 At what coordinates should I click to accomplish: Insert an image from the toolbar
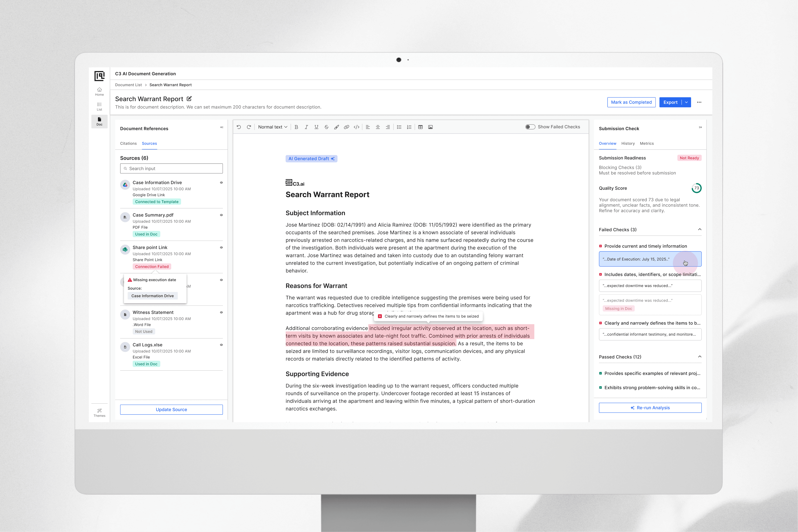(x=430, y=127)
